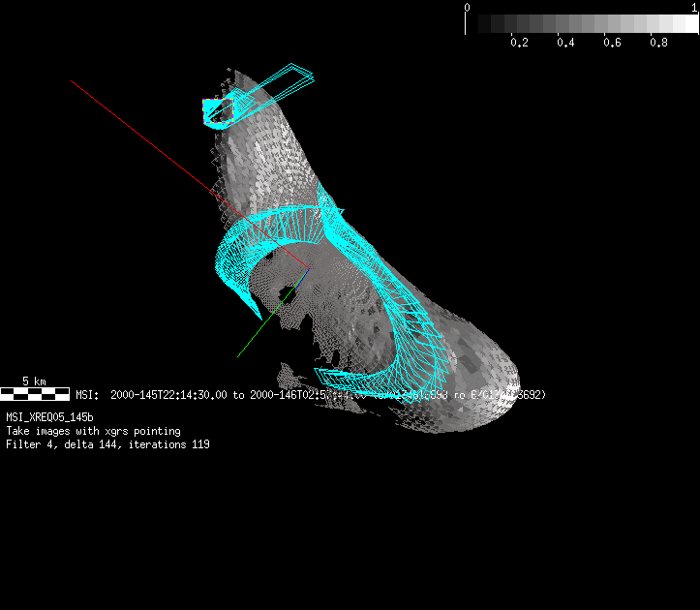Click 'Take images with xgrs pointing' text

pos(93,432)
